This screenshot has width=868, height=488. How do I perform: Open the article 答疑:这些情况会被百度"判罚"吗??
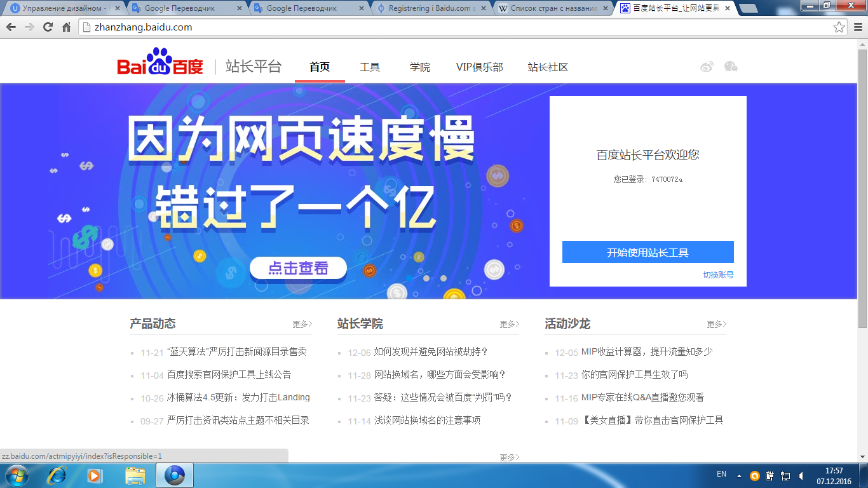443,397
